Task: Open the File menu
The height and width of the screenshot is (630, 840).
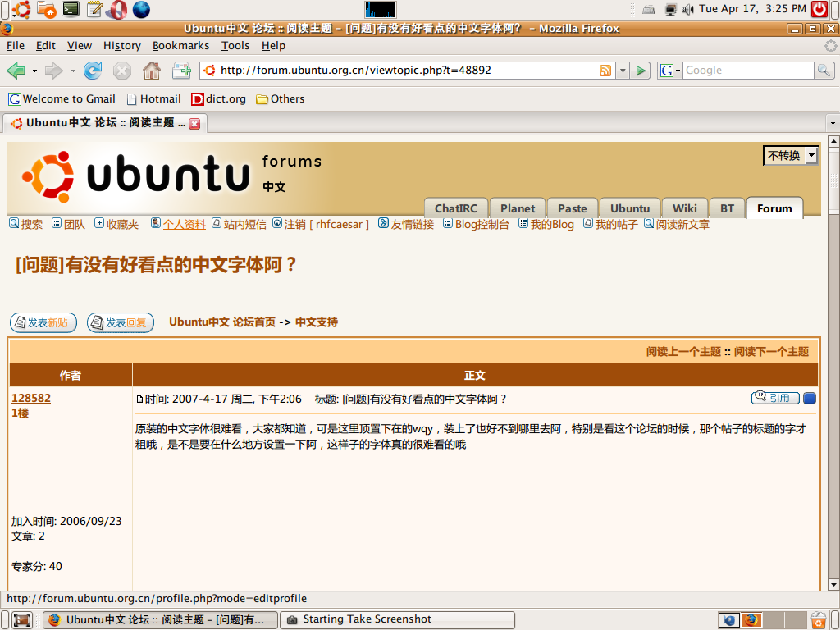Action: coord(16,46)
